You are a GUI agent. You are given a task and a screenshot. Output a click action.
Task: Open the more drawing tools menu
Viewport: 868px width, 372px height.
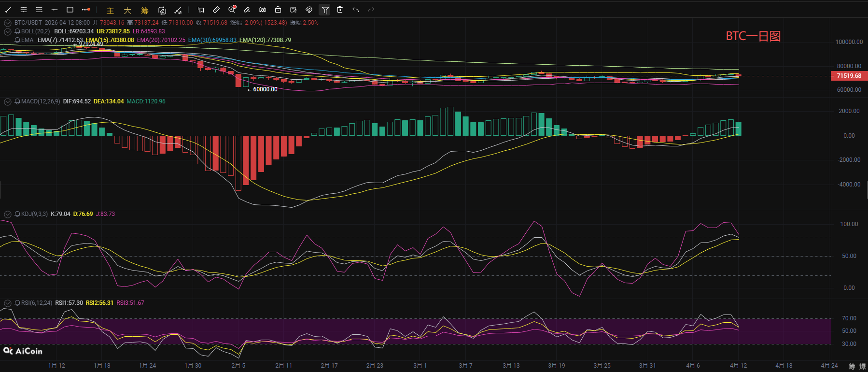point(85,10)
